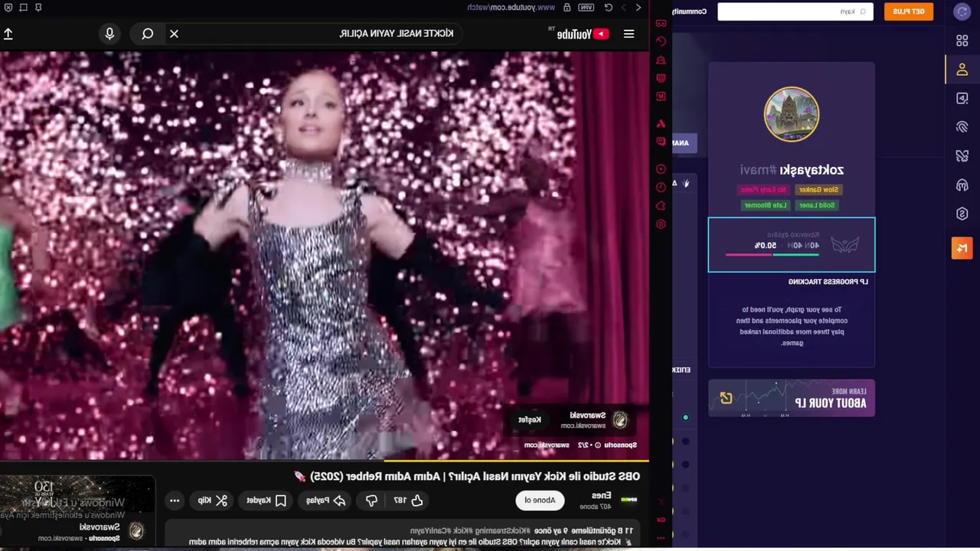Image resolution: width=980 pixels, height=551 pixels.
Task: Click the Klip scissors button
Action: pos(213,500)
